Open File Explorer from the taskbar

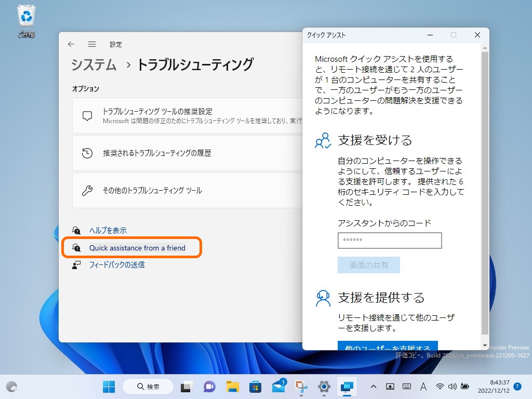point(232,387)
